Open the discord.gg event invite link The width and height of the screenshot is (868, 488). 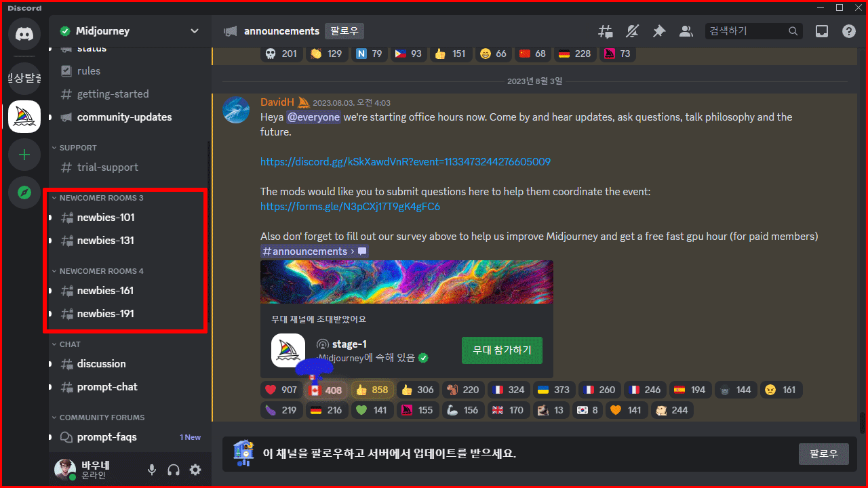pos(406,162)
